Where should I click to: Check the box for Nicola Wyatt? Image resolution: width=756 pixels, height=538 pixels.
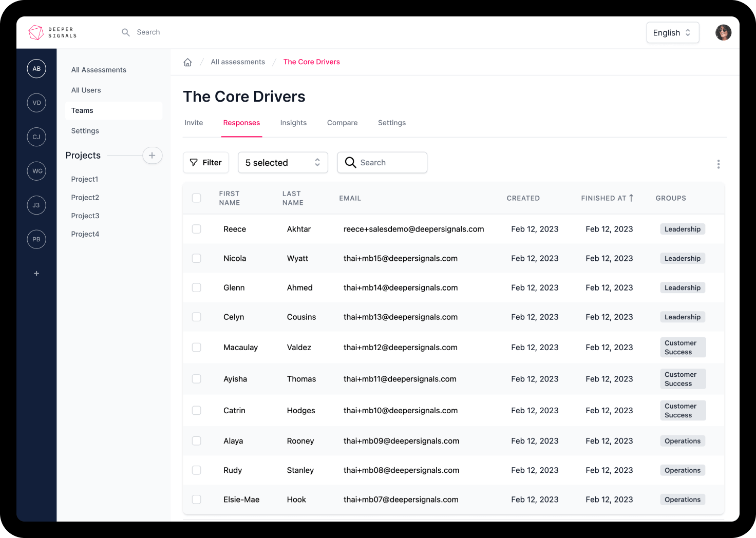[196, 258]
